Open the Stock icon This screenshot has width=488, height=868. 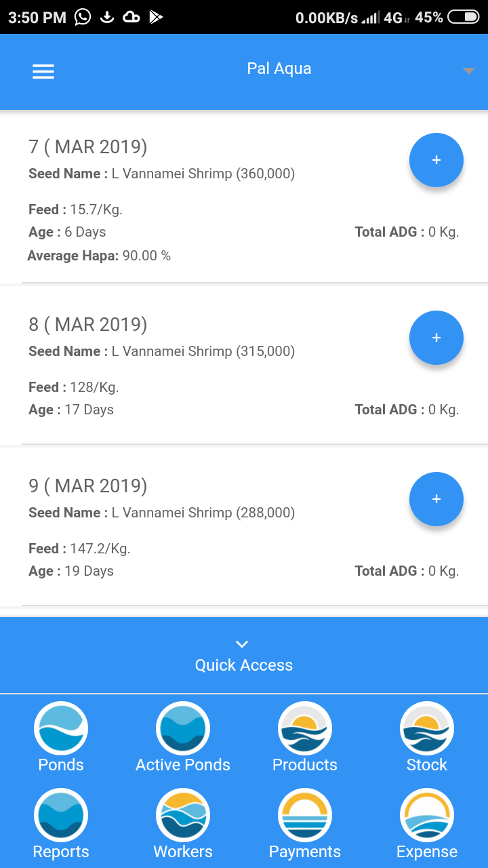pyautogui.click(x=427, y=728)
